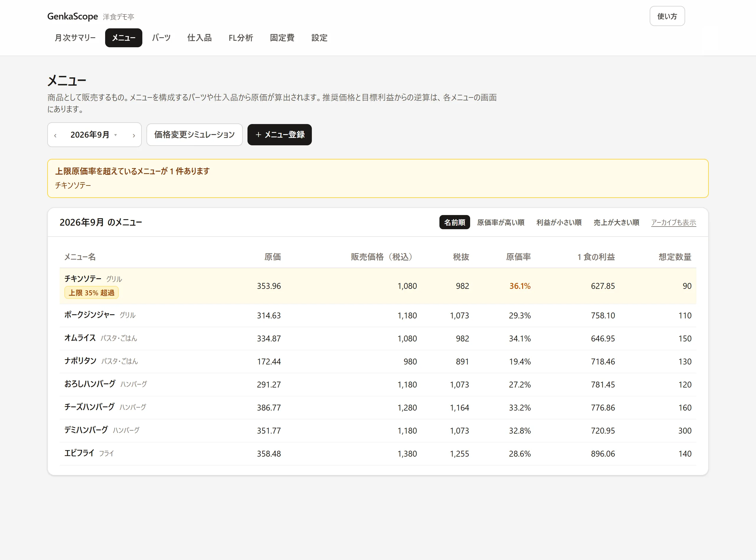Viewport: 756px width, 560px height.
Task: Switch to the パーツ tab
Action: point(161,38)
